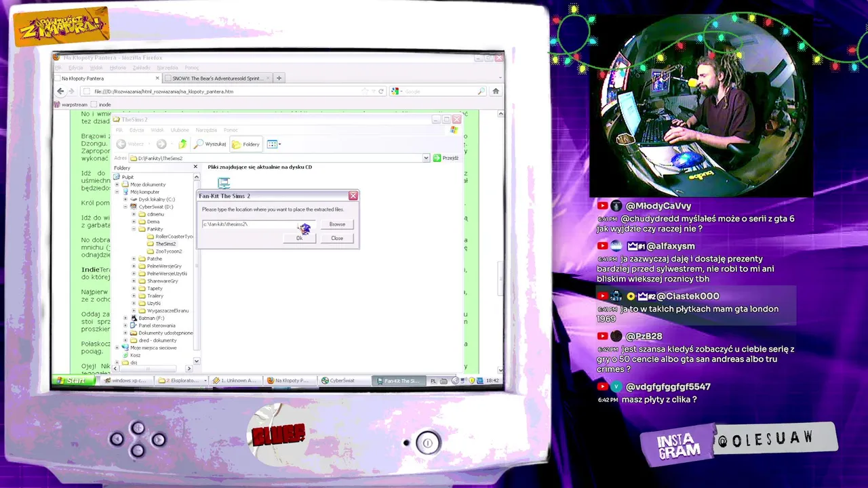
Task: Click Ok in the Fan-Kit The Sims 2 dialog
Action: (299, 239)
